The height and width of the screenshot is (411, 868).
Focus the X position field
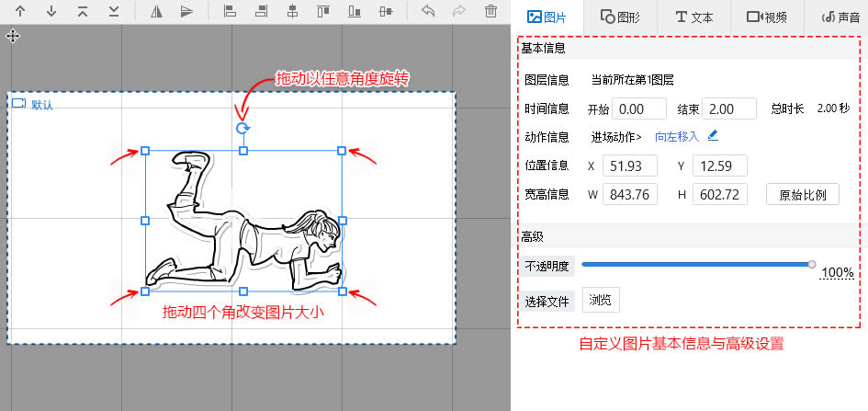coord(630,166)
